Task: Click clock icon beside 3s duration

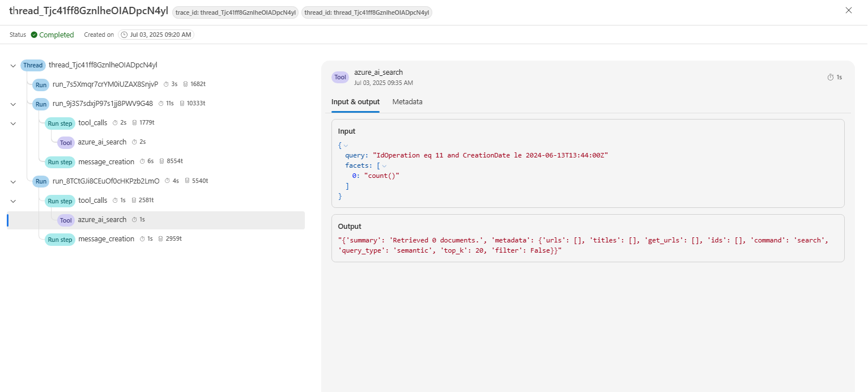Action: click(167, 84)
